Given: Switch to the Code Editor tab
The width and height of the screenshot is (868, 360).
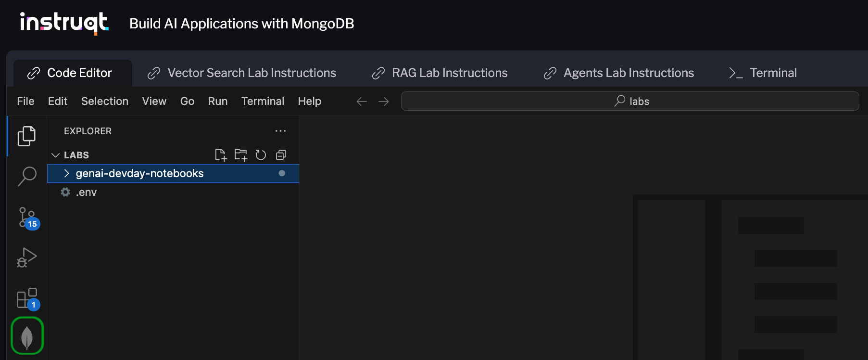Looking at the screenshot, I should tap(73, 73).
